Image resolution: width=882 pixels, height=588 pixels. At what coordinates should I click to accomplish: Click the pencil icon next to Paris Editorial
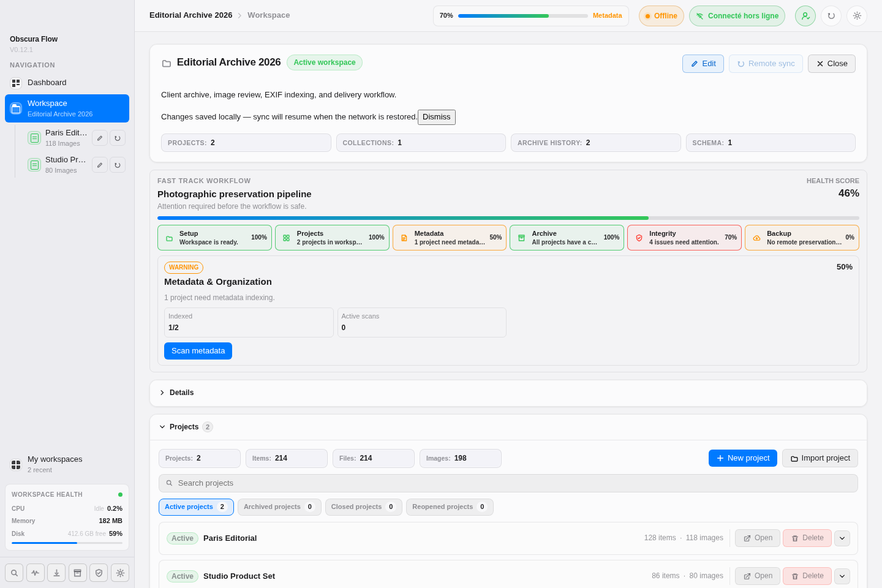point(100,138)
